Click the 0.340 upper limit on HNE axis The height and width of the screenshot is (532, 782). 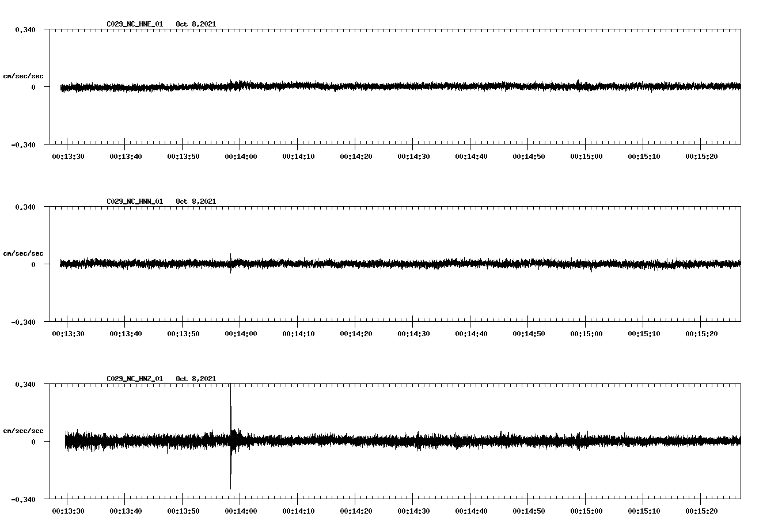25,29
